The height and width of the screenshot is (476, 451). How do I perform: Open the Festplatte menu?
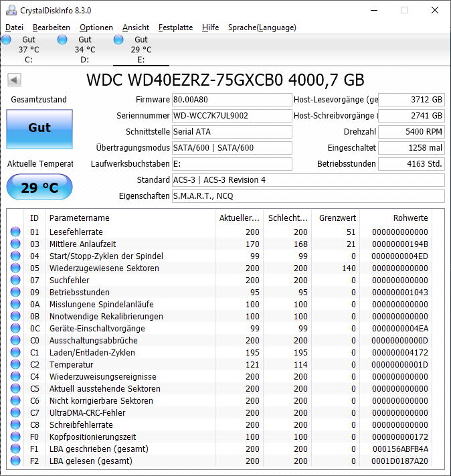coord(175,27)
